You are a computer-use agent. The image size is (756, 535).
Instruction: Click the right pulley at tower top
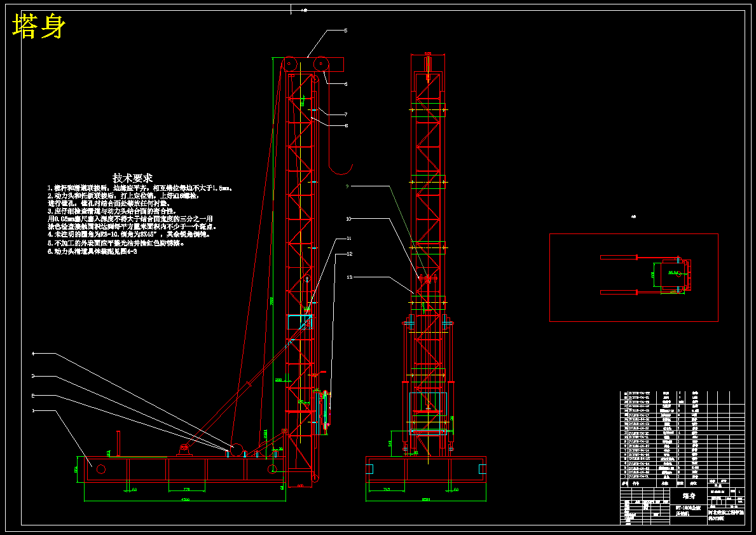[321, 64]
